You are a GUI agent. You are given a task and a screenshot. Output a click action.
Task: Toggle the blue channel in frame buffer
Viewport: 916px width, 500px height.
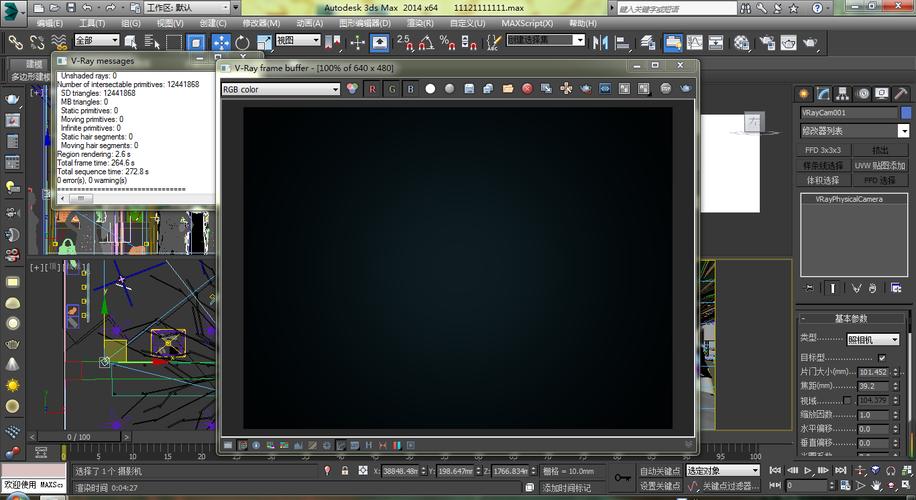tap(410, 89)
